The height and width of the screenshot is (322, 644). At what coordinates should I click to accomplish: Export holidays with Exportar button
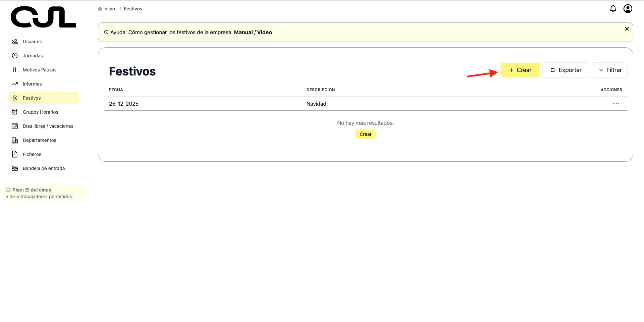click(566, 70)
